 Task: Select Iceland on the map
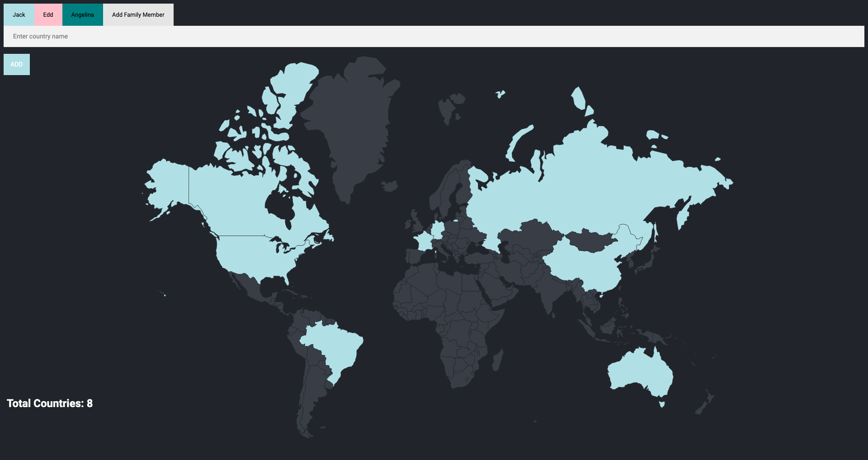tap(389, 186)
